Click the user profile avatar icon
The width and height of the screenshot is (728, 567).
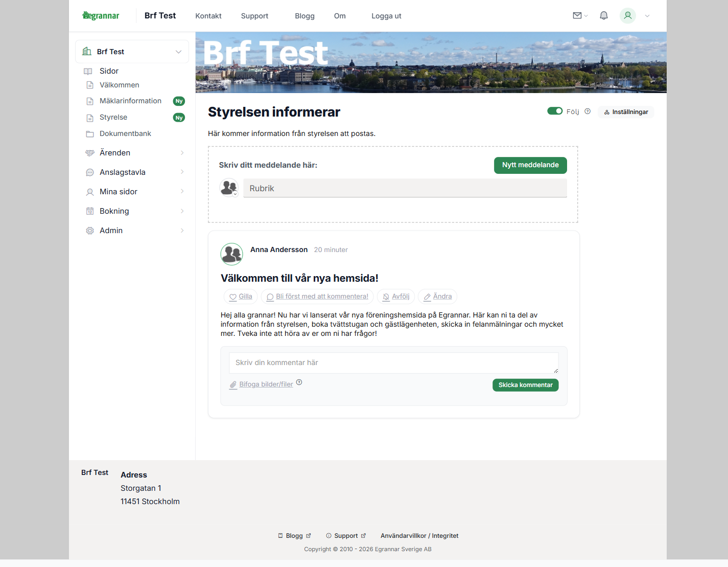coord(628,15)
